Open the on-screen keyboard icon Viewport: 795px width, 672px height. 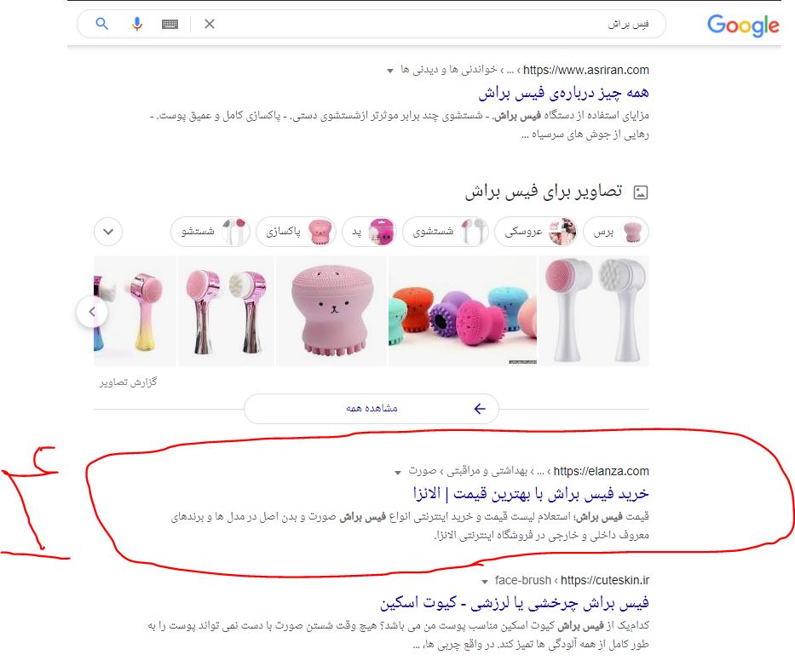(170, 24)
